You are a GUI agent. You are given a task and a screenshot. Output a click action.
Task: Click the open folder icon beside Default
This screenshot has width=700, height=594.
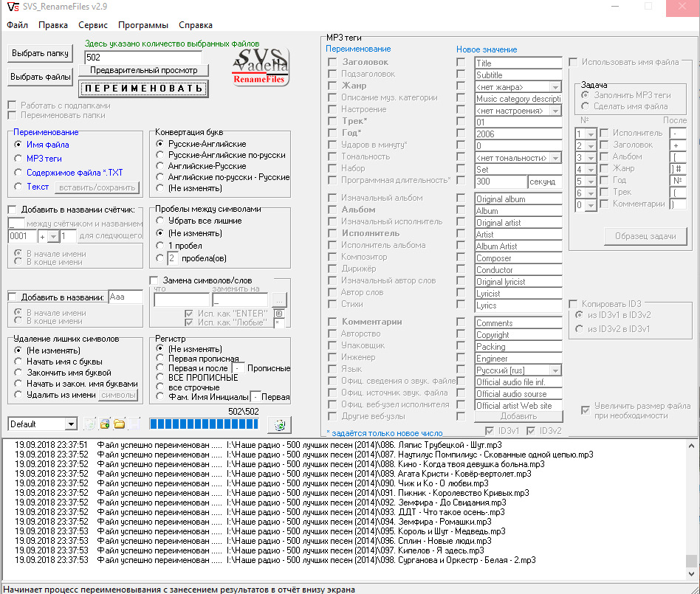coord(119,424)
